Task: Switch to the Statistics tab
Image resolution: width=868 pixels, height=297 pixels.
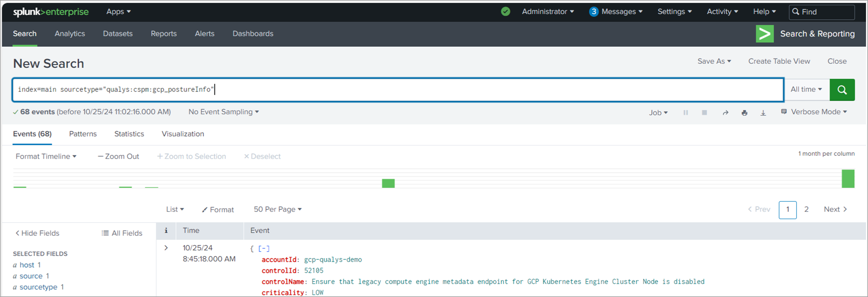Action: pyautogui.click(x=129, y=134)
